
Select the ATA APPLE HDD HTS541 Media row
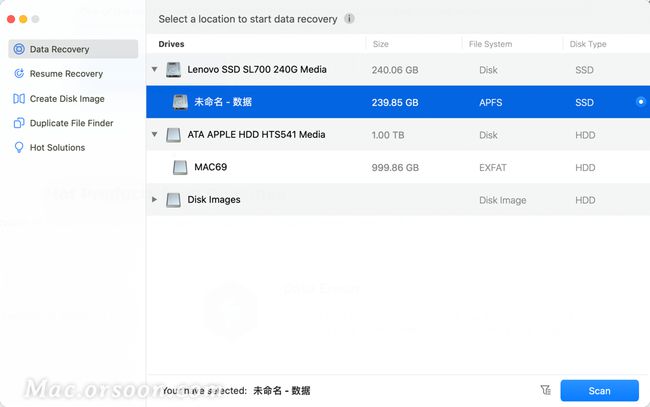tap(398, 135)
